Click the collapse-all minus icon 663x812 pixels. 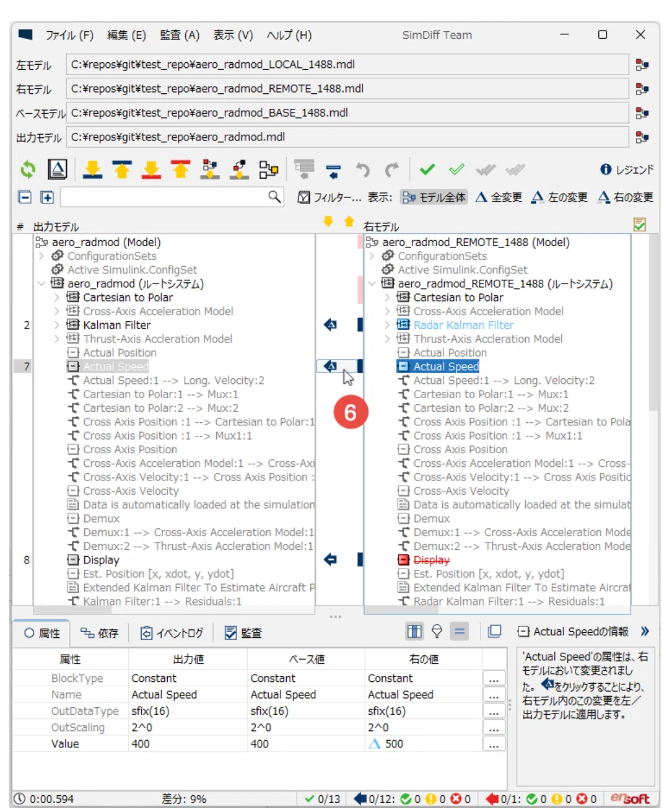pyautogui.click(x=25, y=197)
